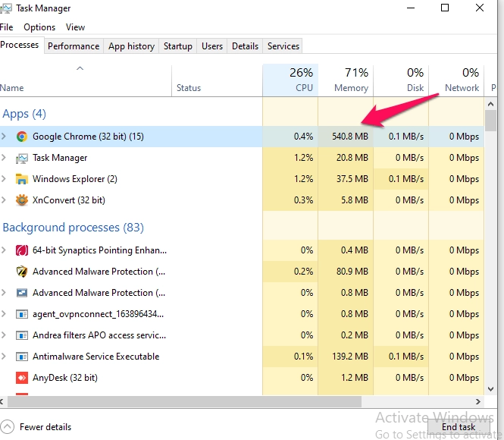Viewport: 504px width, 440px height.
Task: Click the horizontal scrollbar left arrow
Action: point(2,401)
